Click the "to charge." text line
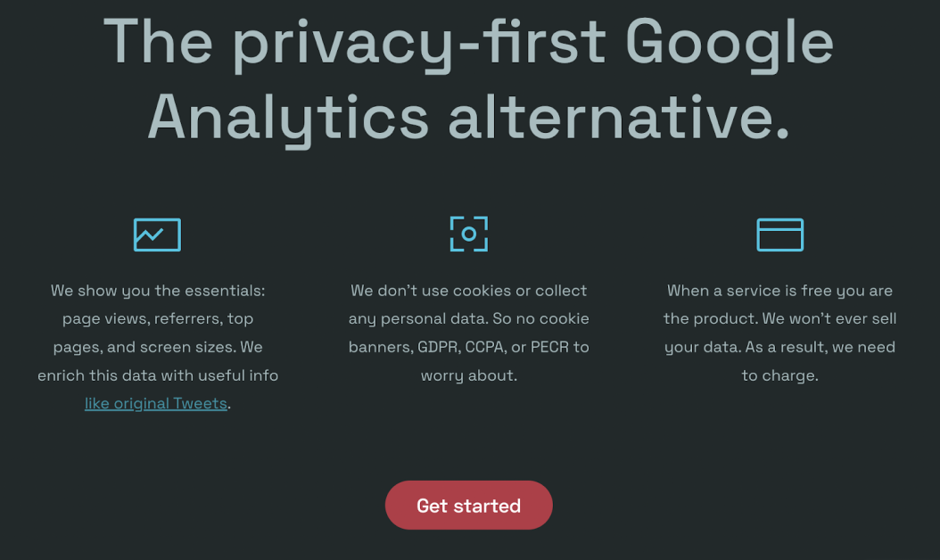940x560 pixels. tap(779, 375)
